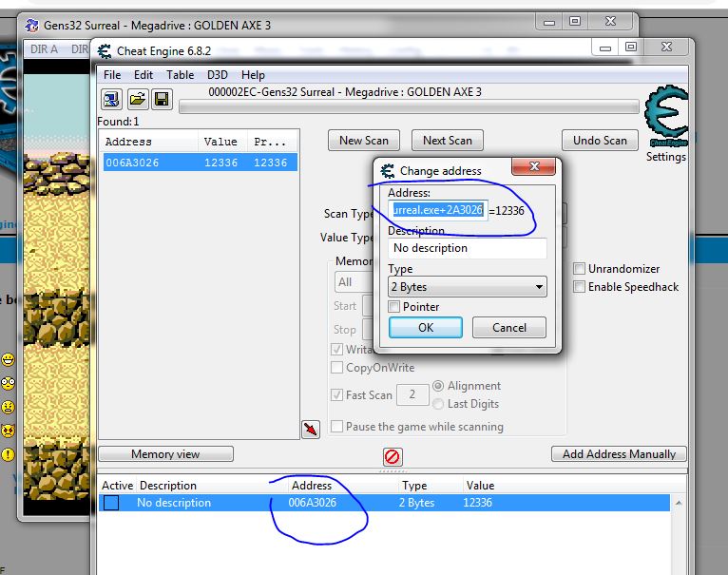Click the angry red-faced emoticon
This screenshot has height=575, width=728.
point(8,431)
